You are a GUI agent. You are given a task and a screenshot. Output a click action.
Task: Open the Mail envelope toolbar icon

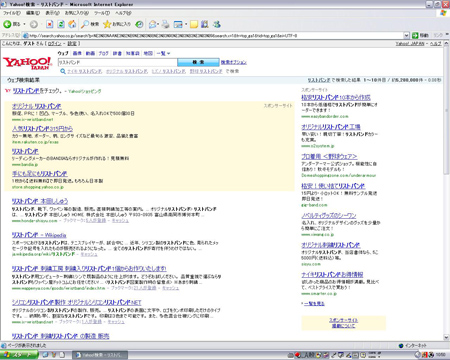153,24
